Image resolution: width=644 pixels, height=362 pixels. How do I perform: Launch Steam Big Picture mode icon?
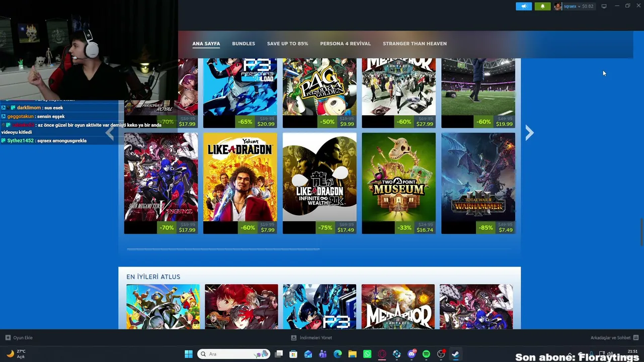tap(604, 7)
